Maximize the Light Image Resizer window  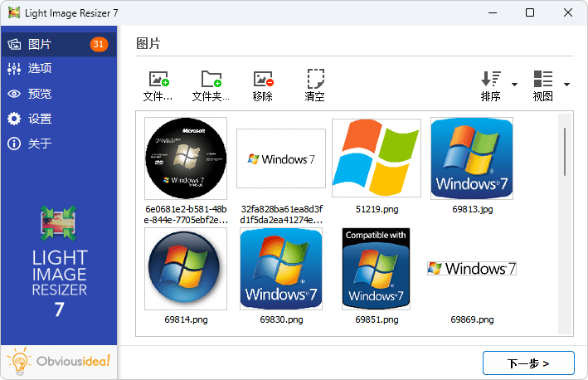[x=529, y=12]
